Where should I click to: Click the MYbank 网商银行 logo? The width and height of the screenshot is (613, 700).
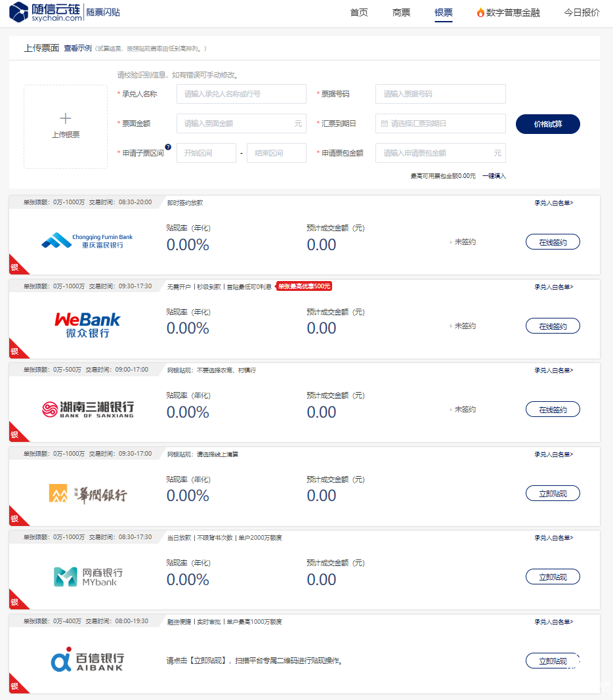[x=89, y=577]
